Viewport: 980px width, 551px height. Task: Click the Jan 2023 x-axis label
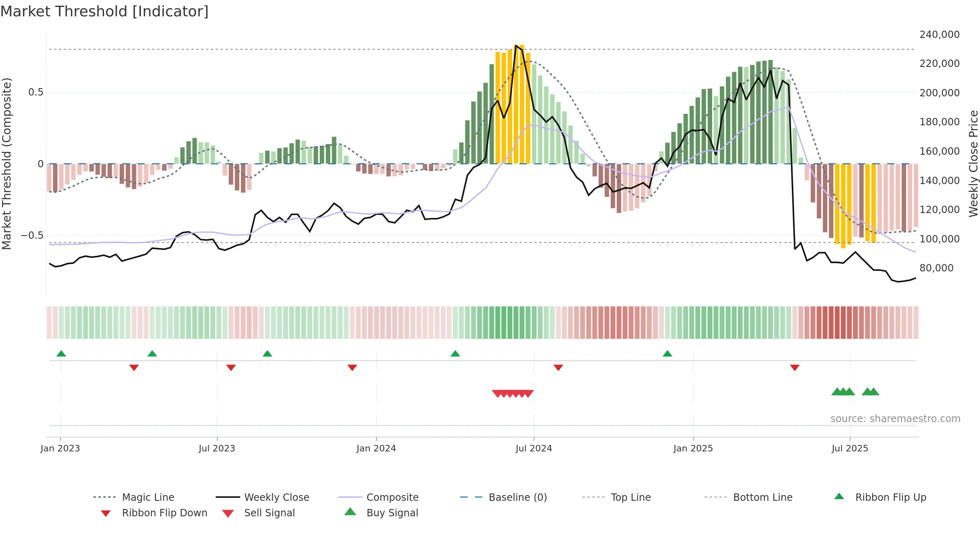point(60,448)
